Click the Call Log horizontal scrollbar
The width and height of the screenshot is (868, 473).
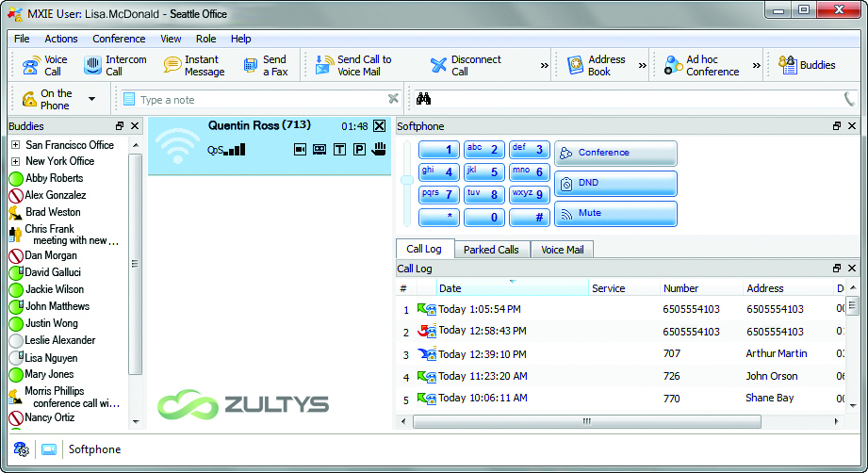click(587, 421)
